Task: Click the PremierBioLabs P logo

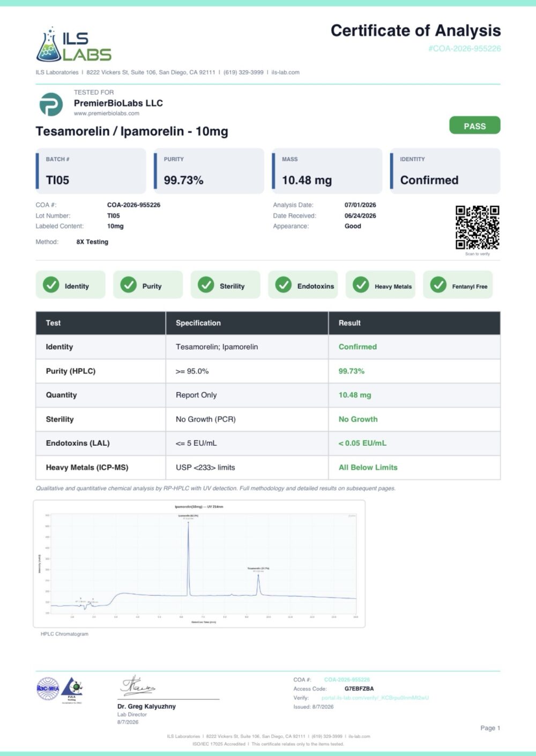Action: (x=51, y=104)
